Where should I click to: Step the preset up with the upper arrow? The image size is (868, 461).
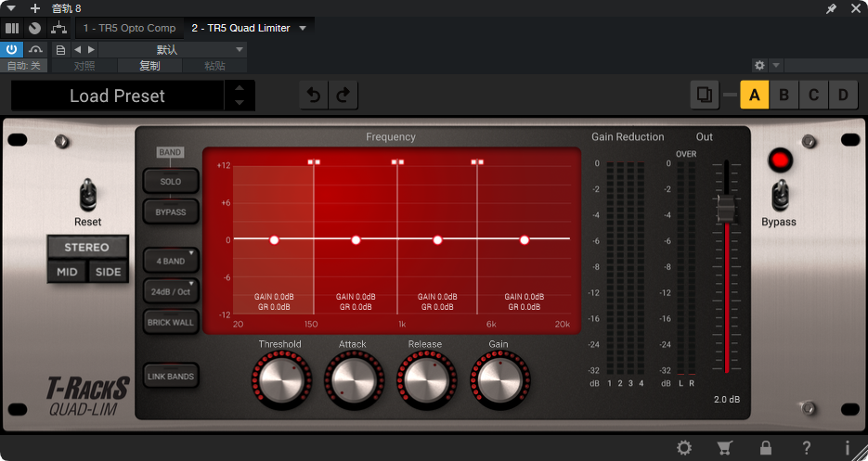[x=240, y=87]
